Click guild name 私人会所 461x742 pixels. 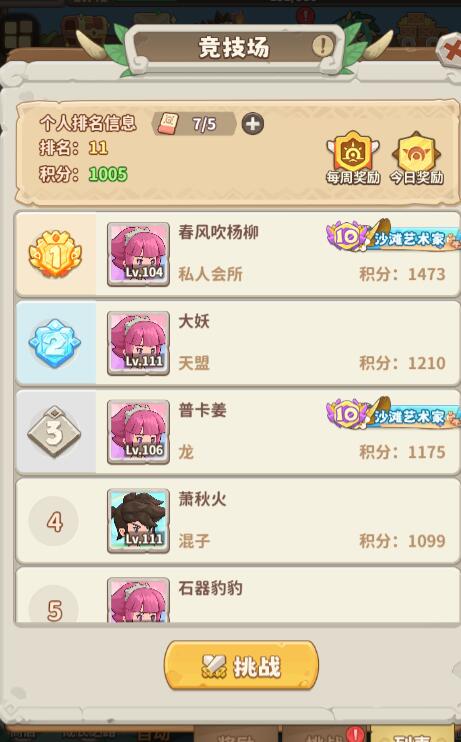(x=210, y=274)
